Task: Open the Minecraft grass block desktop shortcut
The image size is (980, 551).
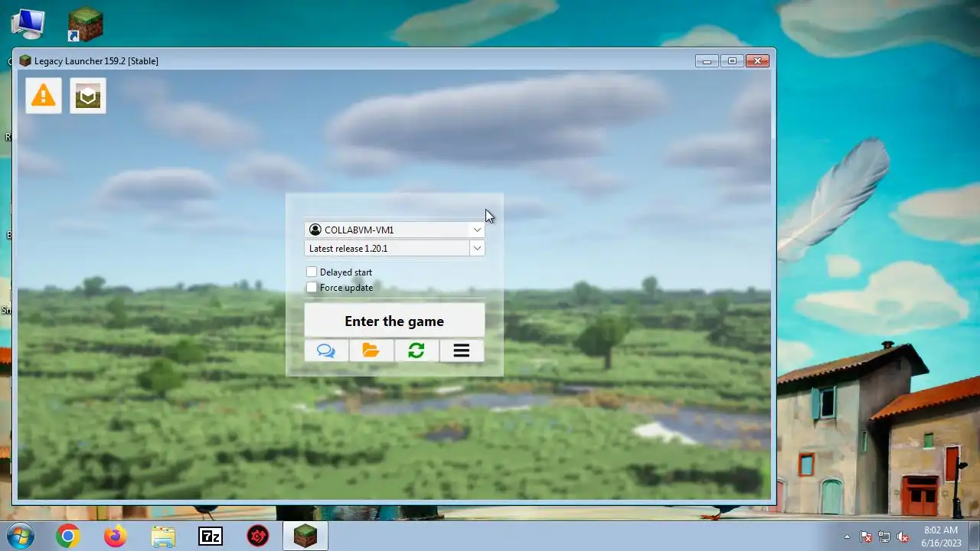Action: 85,24
